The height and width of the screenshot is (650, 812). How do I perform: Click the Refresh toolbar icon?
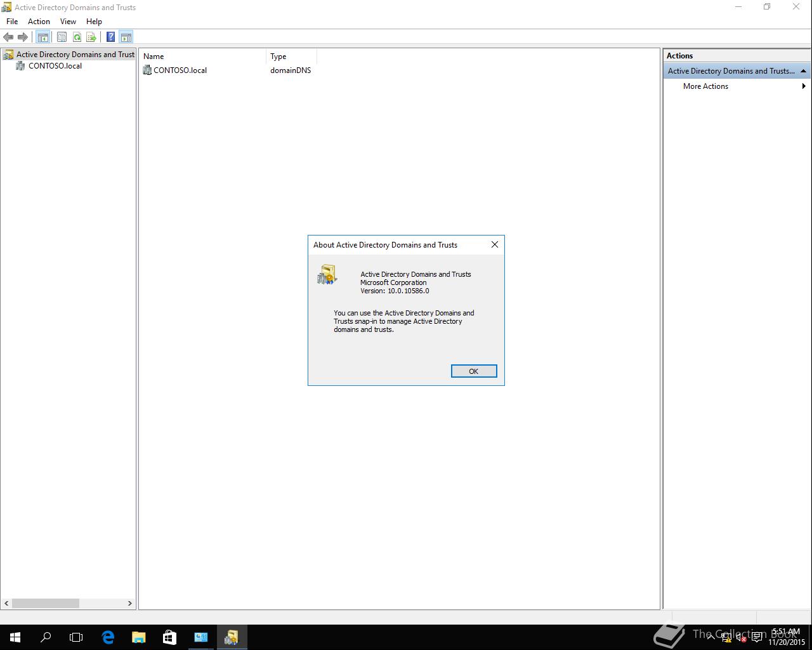coord(77,37)
